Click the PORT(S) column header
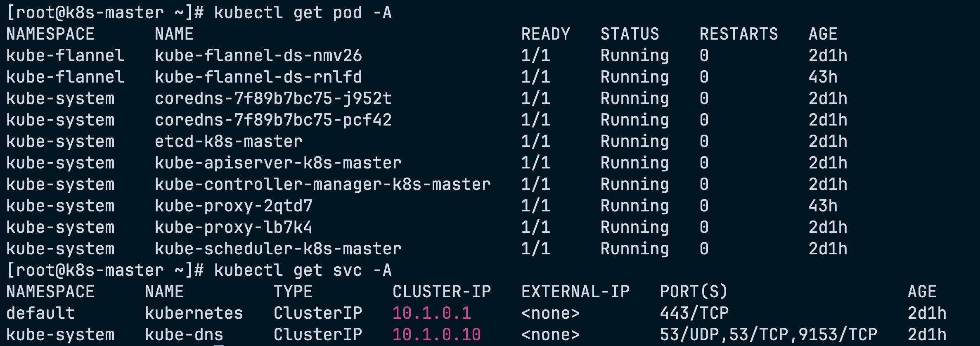The image size is (980, 346). point(694,292)
